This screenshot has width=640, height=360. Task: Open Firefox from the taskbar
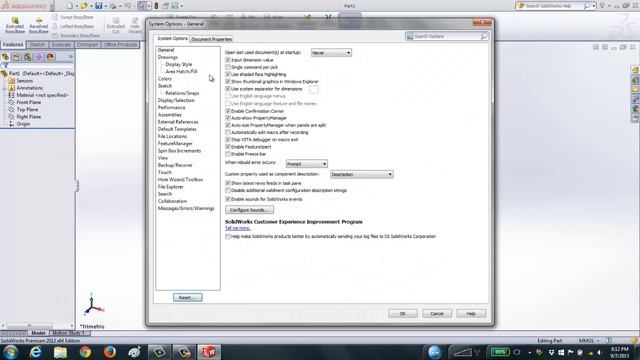pos(109,352)
